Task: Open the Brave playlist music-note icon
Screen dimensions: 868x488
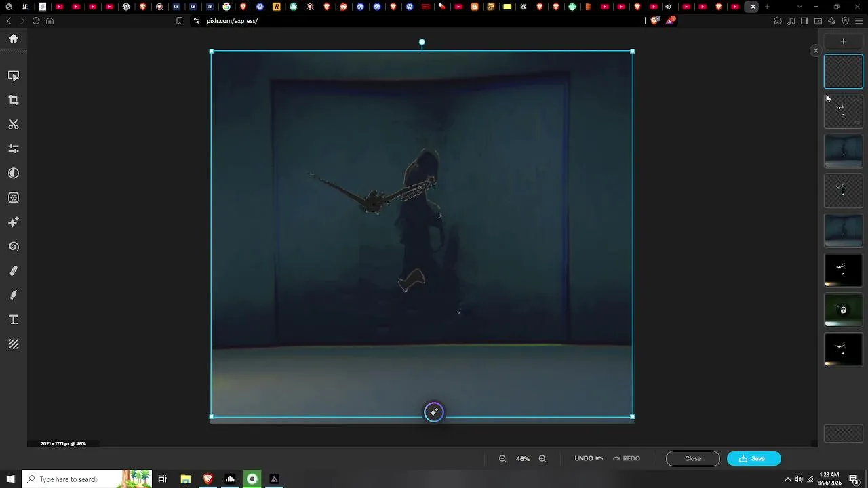Action: click(791, 21)
